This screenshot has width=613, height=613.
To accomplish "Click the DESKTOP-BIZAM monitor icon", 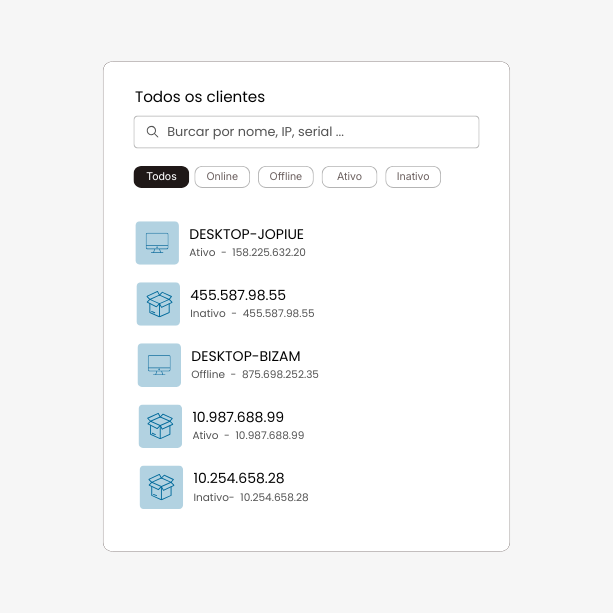I will 159,365.
